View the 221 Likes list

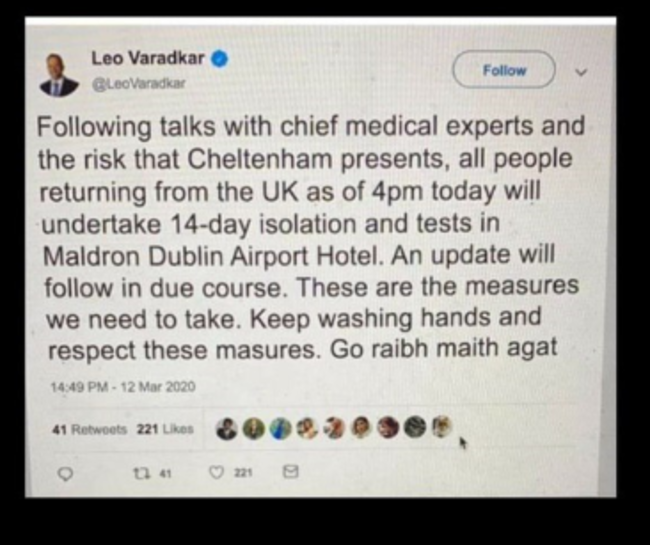165,429
